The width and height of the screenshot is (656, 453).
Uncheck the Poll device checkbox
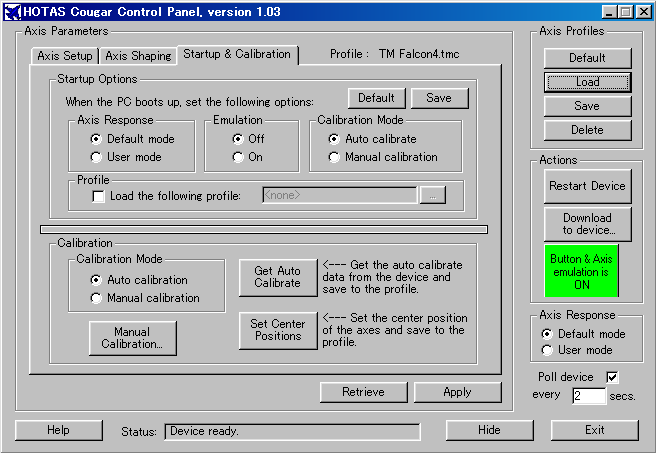click(612, 377)
